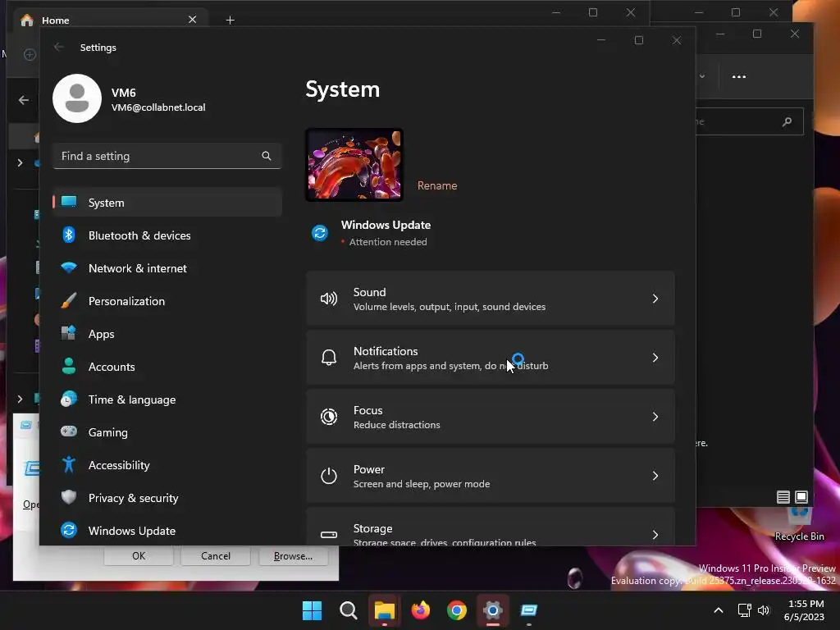Click the Windows Start button
This screenshot has height=630, width=840.
pyautogui.click(x=313, y=610)
